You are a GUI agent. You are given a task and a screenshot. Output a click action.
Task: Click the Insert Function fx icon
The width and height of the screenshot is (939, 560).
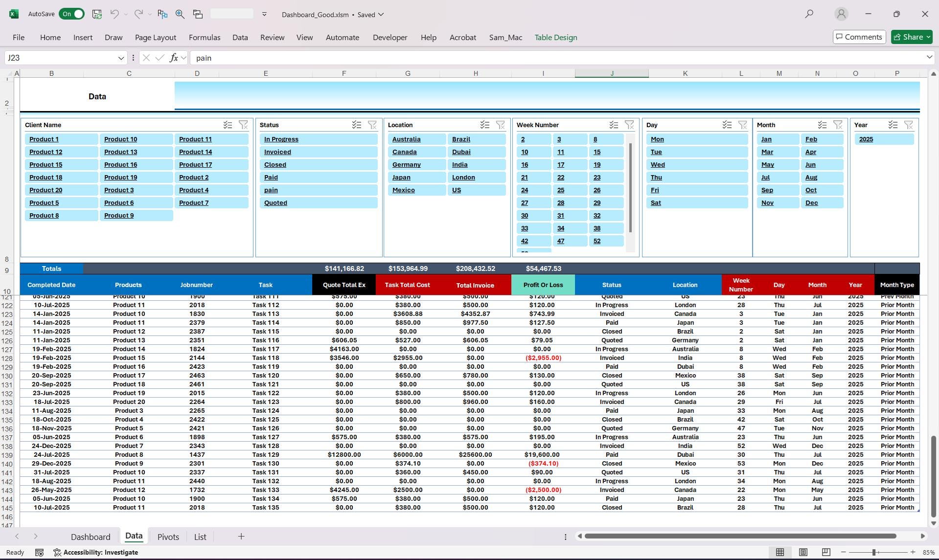click(x=174, y=58)
